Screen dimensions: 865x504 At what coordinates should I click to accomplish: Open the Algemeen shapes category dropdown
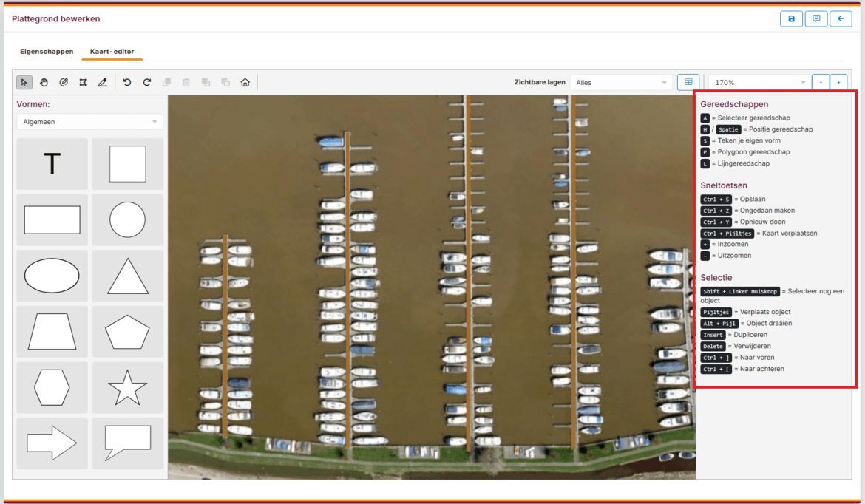pos(89,122)
